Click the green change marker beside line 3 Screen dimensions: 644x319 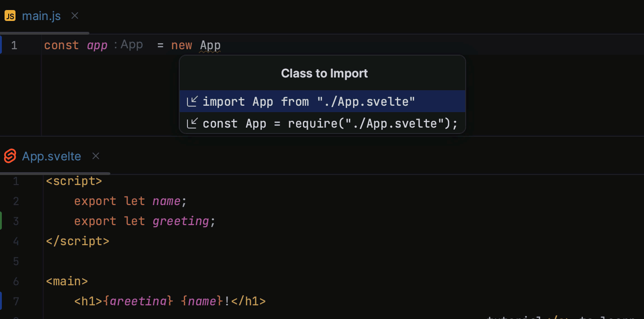(1, 221)
